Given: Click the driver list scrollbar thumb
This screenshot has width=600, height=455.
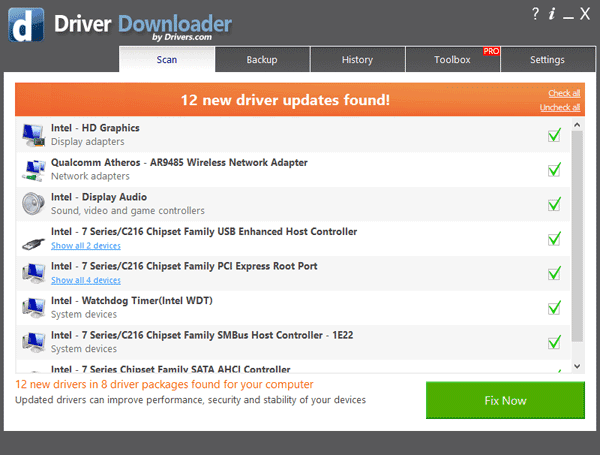Looking at the screenshot, I should [577, 236].
